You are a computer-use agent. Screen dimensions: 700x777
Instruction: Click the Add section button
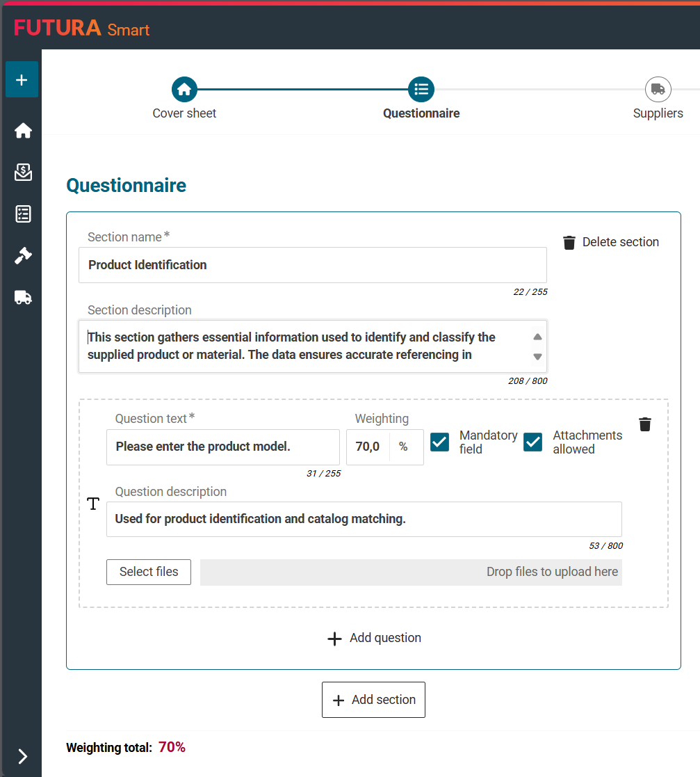[x=373, y=700]
